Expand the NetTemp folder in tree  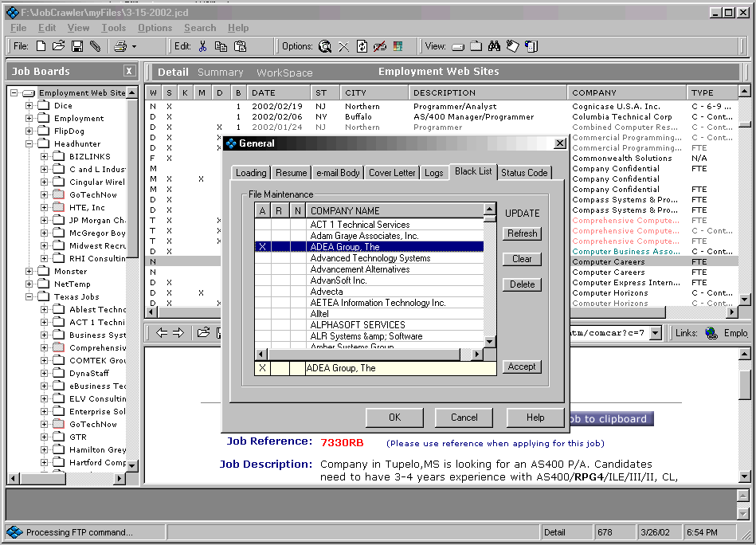coord(29,284)
